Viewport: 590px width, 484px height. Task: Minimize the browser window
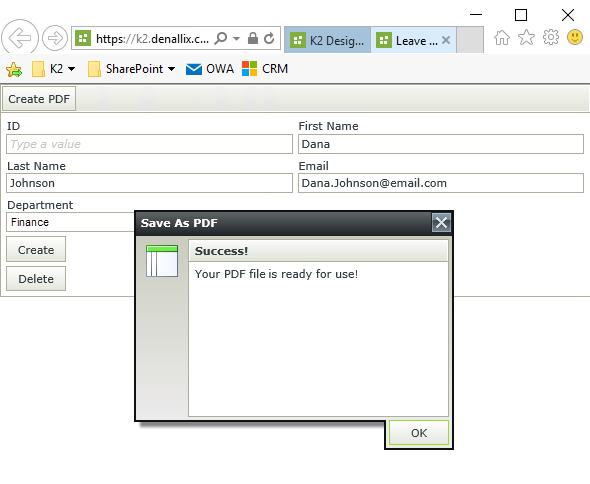tap(476, 15)
